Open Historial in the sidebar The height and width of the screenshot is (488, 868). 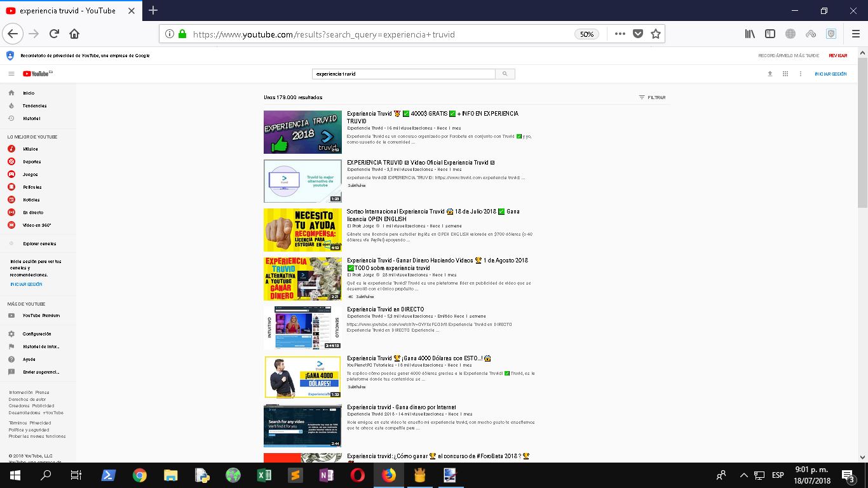[x=38, y=118]
